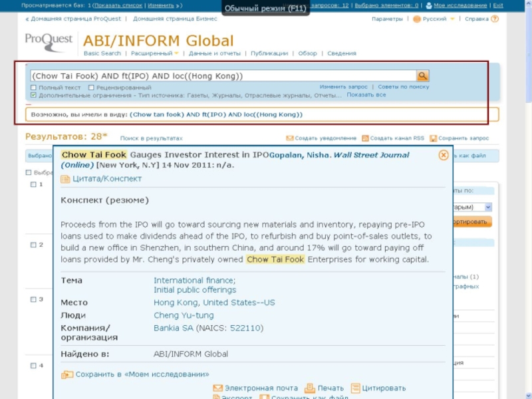The width and height of the screenshot is (532, 399).
Task: Tick the checkbox for result 3
Action: coord(33,299)
